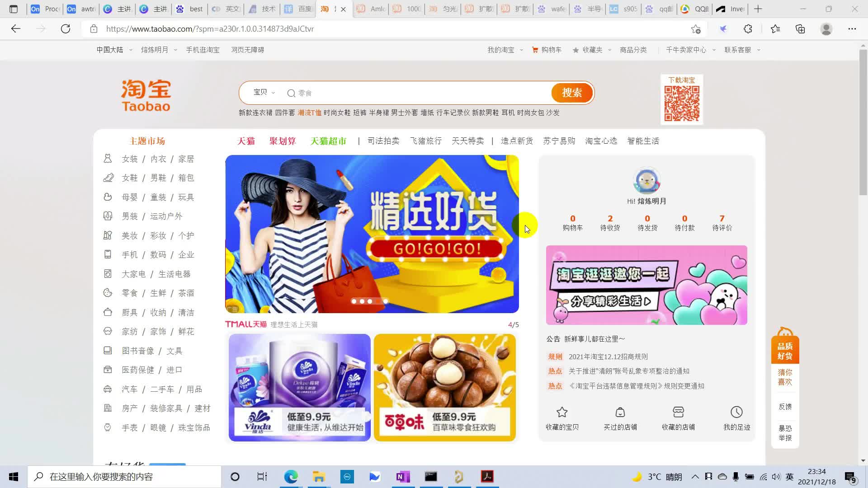Viewport: 868px width, 488px height.
Task: Open File Explorer from taskbar
Action: pyautogui.click(x=319, y=477)
